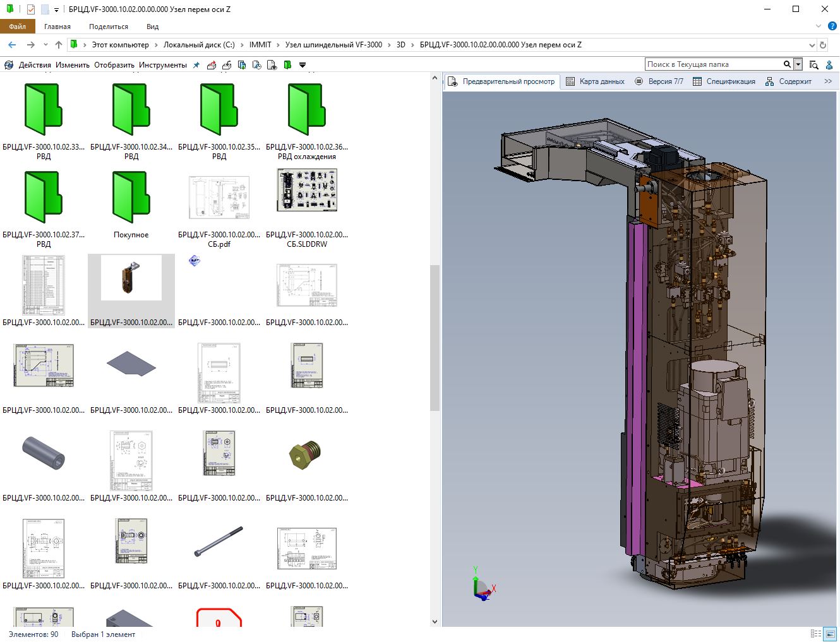Refresh the folder with the refresh icon
The height and width of the screenshot is (642, 840).
click(x=823, y=45)
